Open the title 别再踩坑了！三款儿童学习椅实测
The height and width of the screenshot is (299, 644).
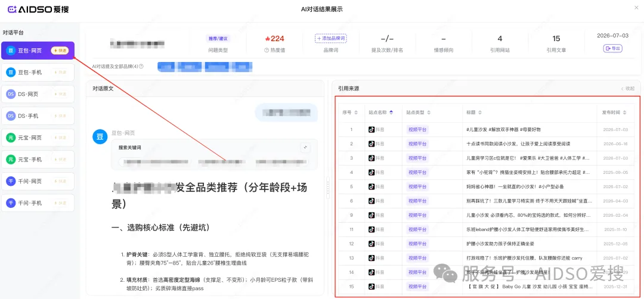coord(529,201)
